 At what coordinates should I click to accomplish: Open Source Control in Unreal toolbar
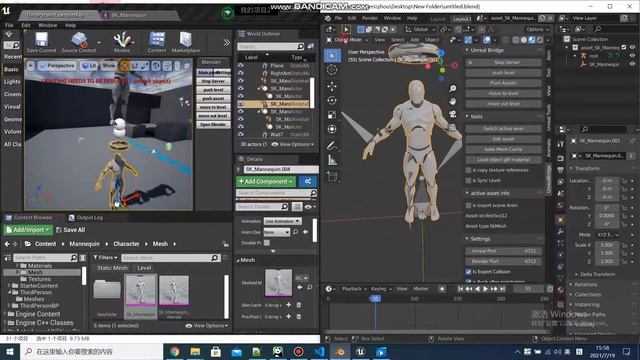[79, 42]
